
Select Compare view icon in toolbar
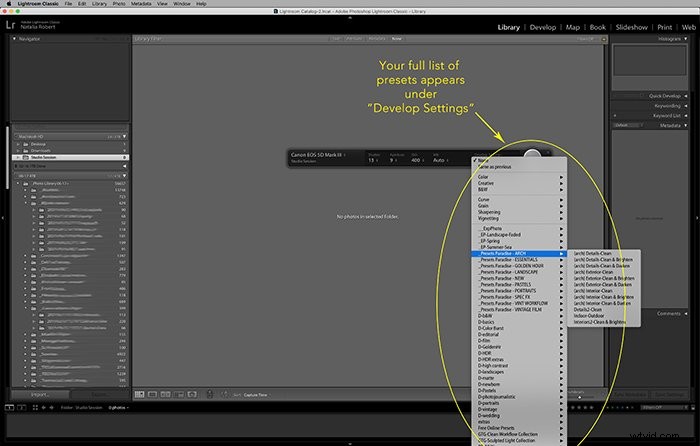coord(165,394)
